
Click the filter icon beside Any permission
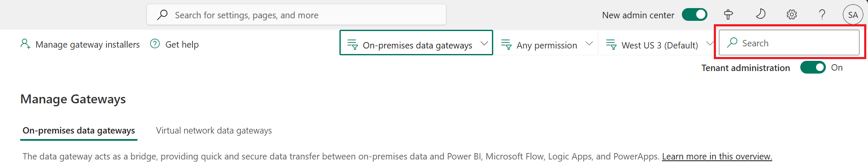pyautogui.click(x=506, y=45)
